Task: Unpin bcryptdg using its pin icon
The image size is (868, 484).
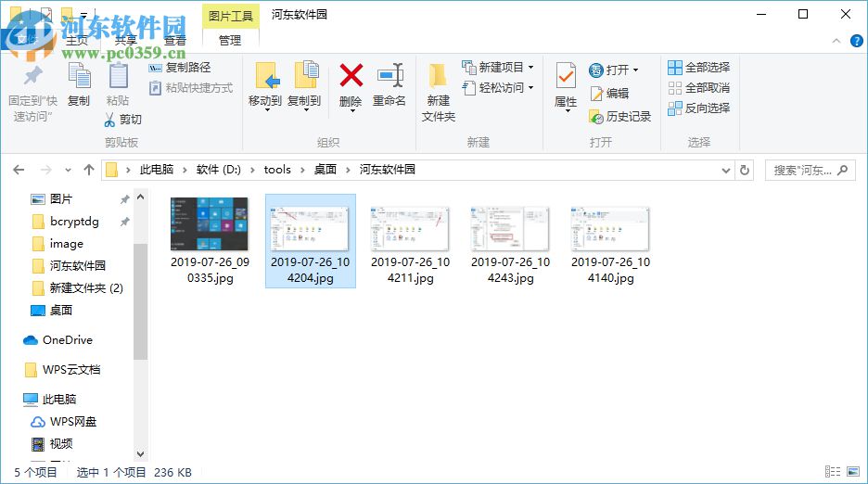Action: (x=124, y=222)
